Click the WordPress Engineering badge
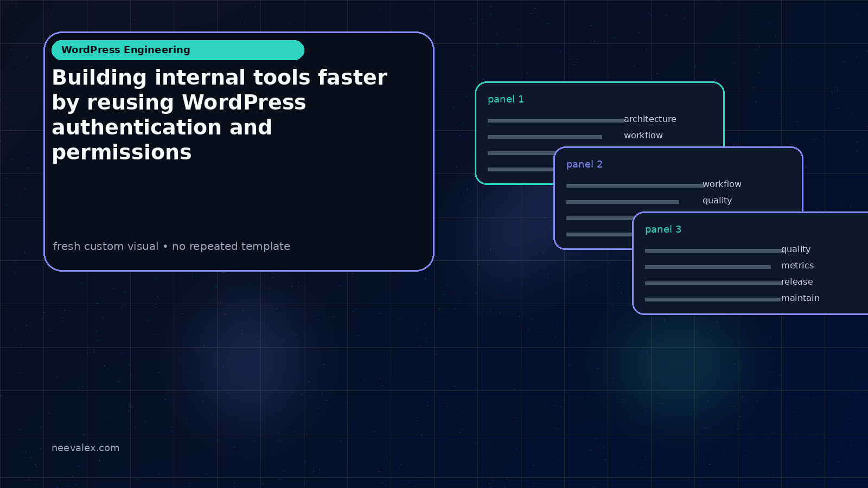 178,50
